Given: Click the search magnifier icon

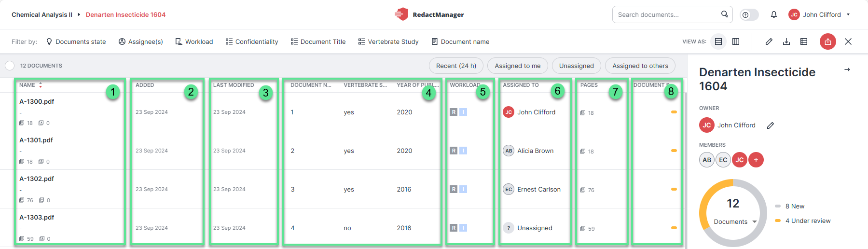Looking at the screenshot, I should pos(724,14).
